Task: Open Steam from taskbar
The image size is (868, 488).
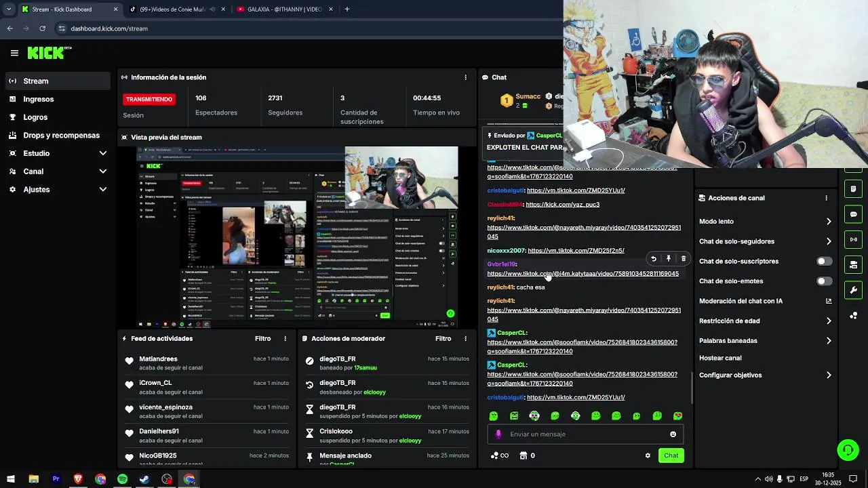Action: (144, 479)
